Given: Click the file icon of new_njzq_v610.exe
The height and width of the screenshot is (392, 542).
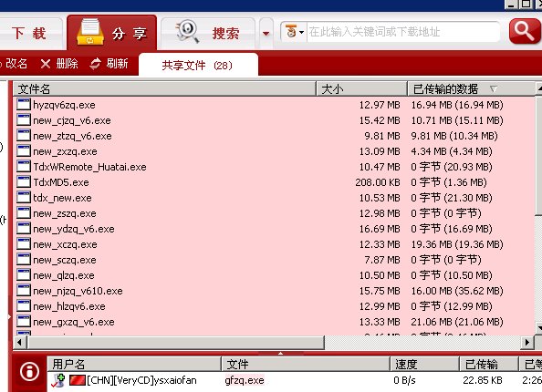Looking at the screenshot, I should 24,291.
